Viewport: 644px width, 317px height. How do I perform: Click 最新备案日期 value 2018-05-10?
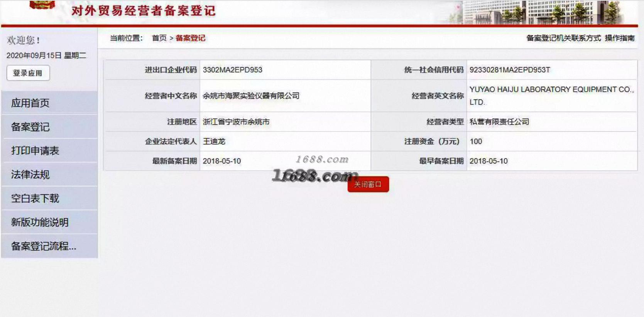(x=221, y=161)
